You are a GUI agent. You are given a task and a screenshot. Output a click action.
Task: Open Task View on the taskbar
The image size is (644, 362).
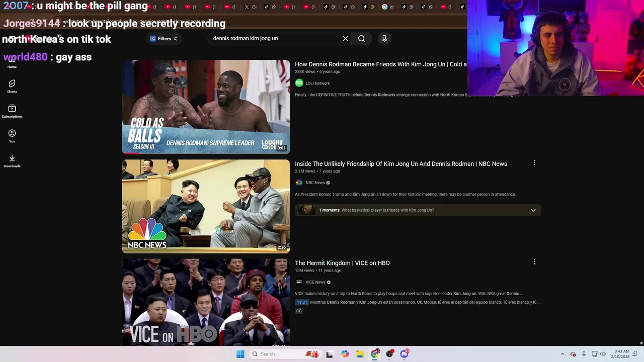pos(330,354)
